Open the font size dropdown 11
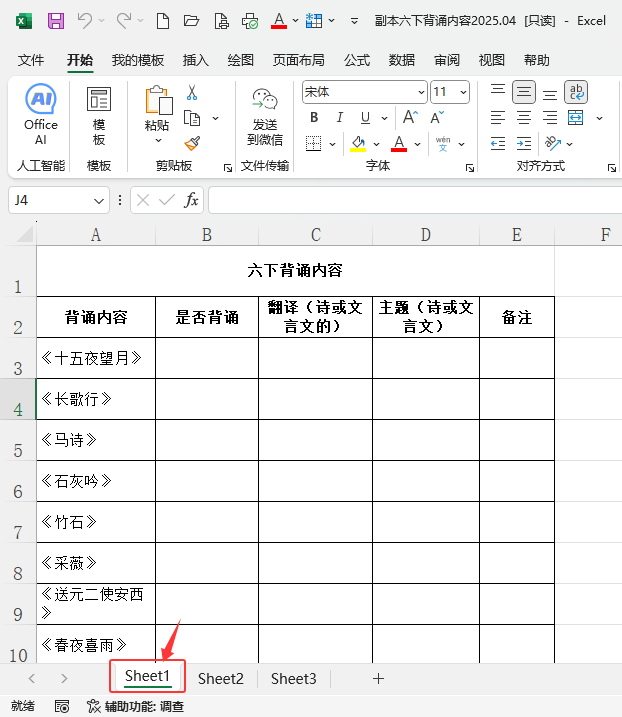The image size is (622, 717). [x=463, y=92]
